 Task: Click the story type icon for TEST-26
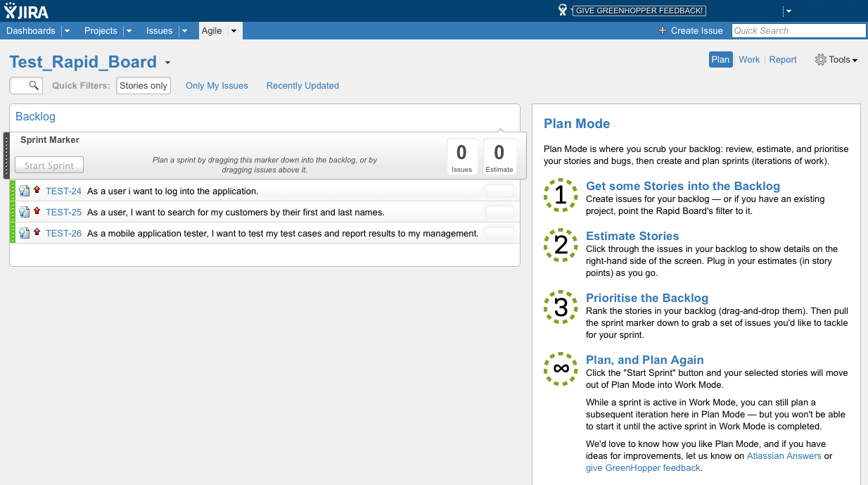point(24,233)
